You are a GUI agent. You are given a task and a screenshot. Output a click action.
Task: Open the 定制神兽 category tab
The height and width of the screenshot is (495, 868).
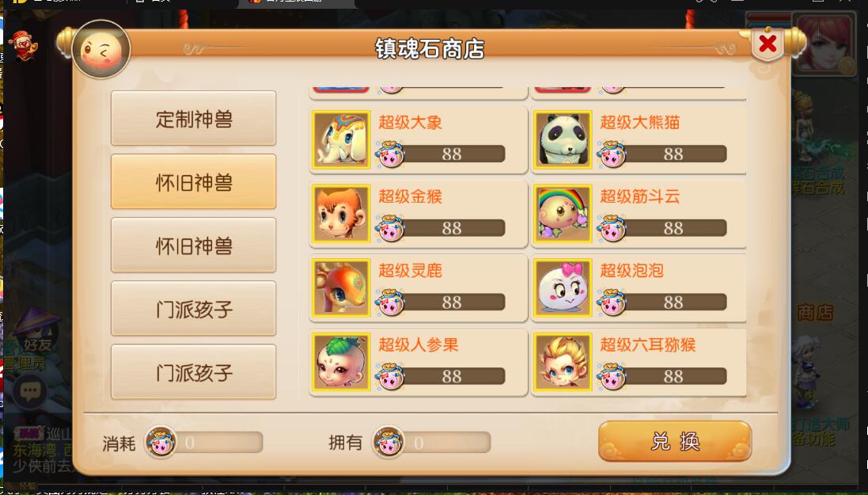point(193,118)
